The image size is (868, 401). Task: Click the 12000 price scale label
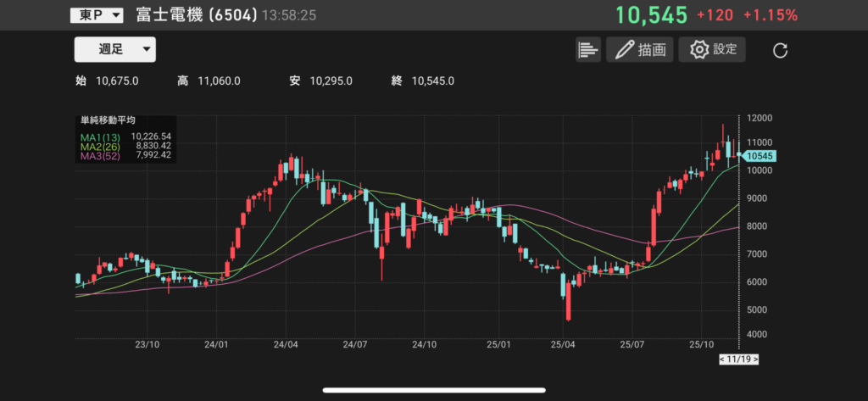[x=759, y=119]
